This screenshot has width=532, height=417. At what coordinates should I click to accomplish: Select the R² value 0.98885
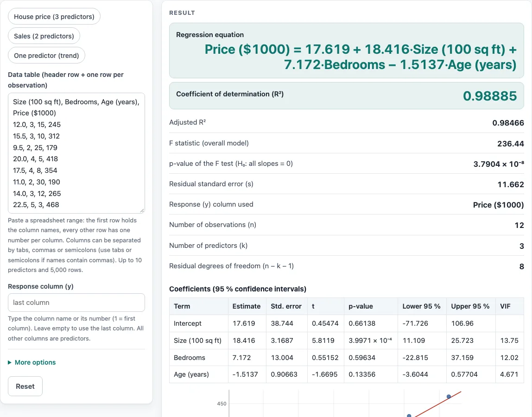pos(489,96)
